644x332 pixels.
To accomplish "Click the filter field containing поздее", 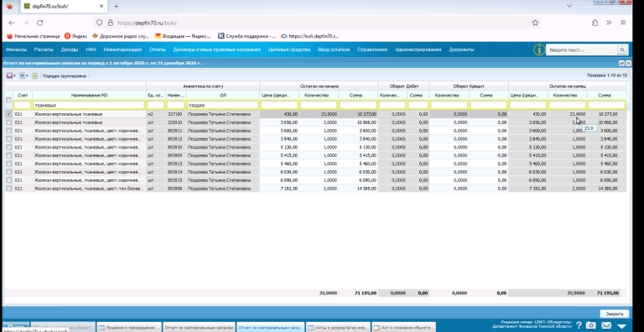I will tap(222, 105).
